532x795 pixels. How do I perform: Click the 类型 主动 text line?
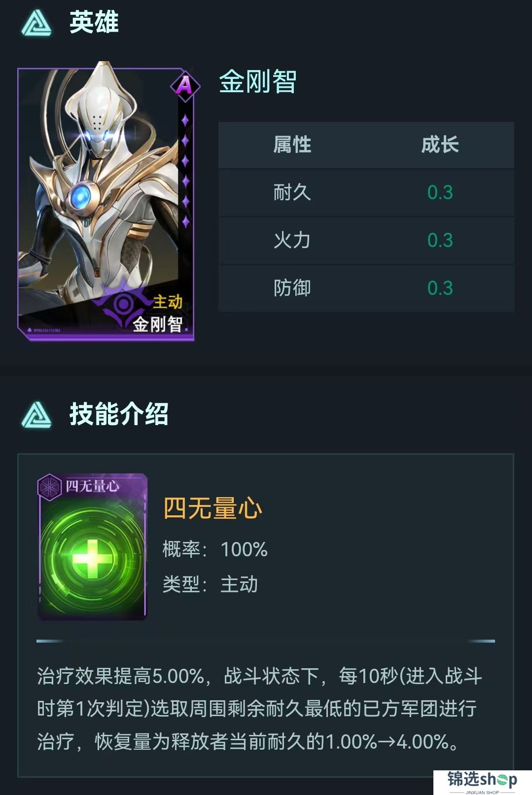tap(210, 584)
